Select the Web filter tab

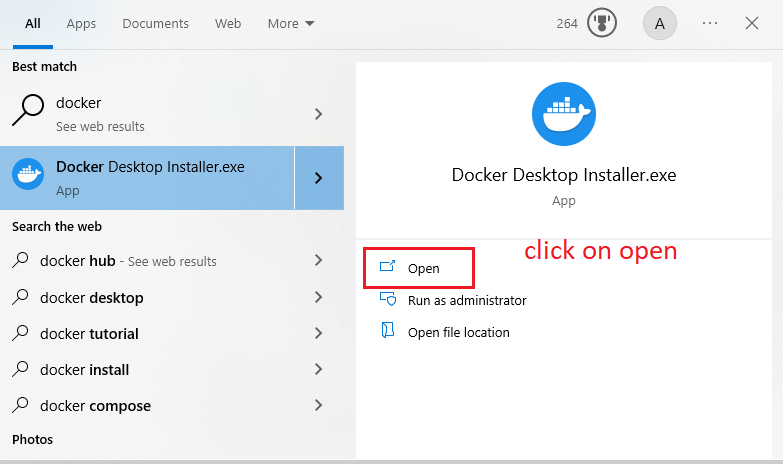(228, 23)
